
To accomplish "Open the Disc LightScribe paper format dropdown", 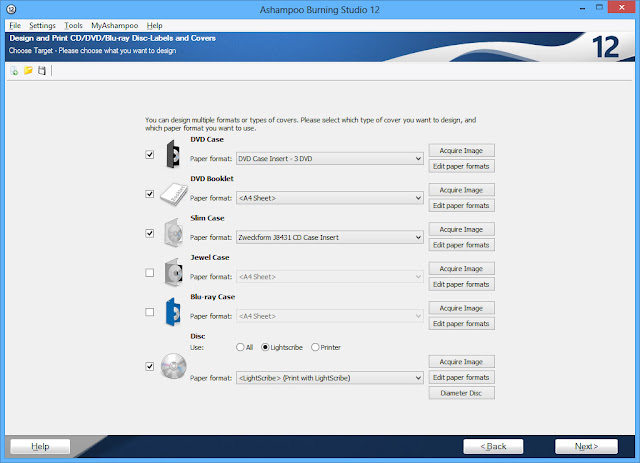I will coord(329,378).
